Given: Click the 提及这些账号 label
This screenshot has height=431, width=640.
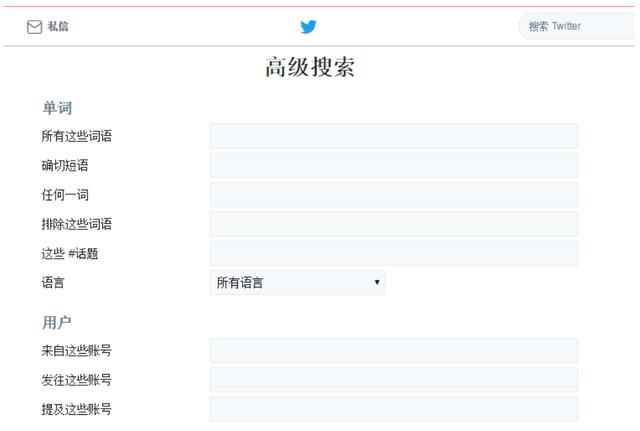Looking at the screenshot, I should click(76, 409).
